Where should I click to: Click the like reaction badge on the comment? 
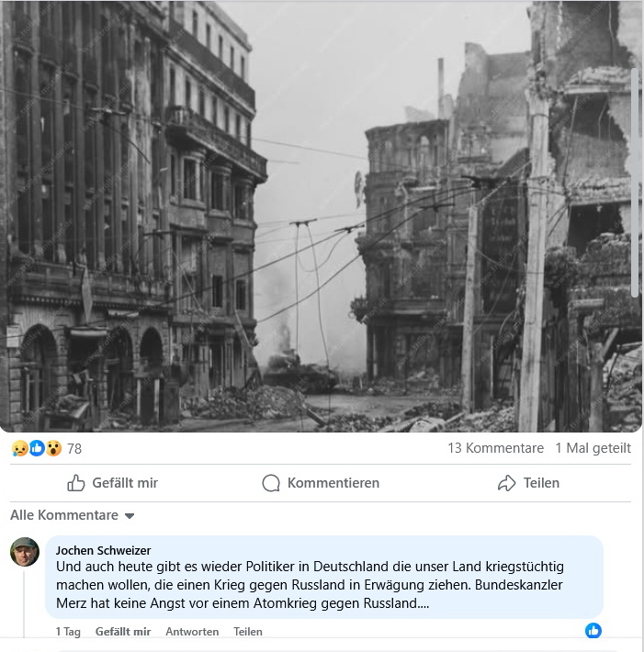[593, 630]
